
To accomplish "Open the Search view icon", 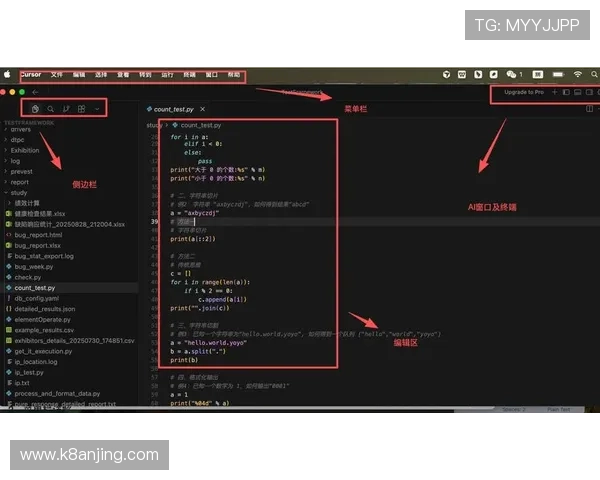I will coord(51,108).
